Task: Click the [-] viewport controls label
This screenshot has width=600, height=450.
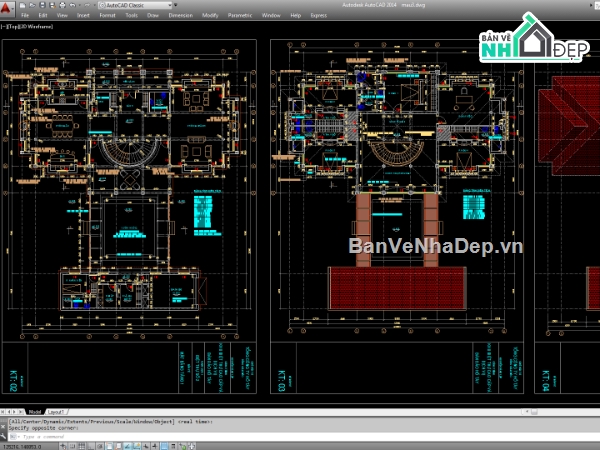Action: (x=3, y=26)
